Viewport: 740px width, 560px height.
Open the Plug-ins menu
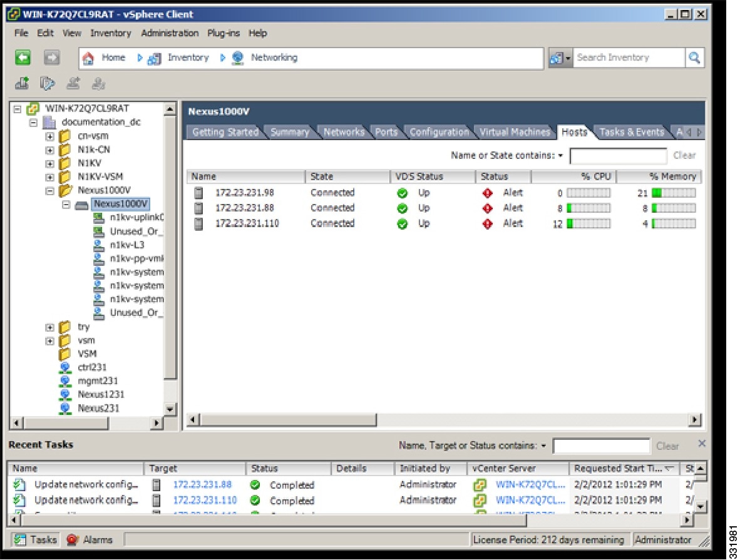click(224, 33)
